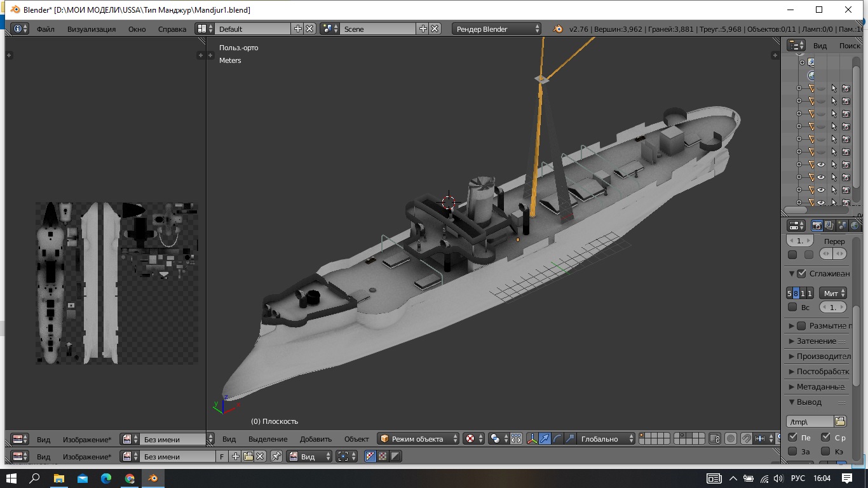This screenshot has width=868, height=488.
Task: Toggle the first visible eye icon in outliner
Action: (x=821, y=165)
